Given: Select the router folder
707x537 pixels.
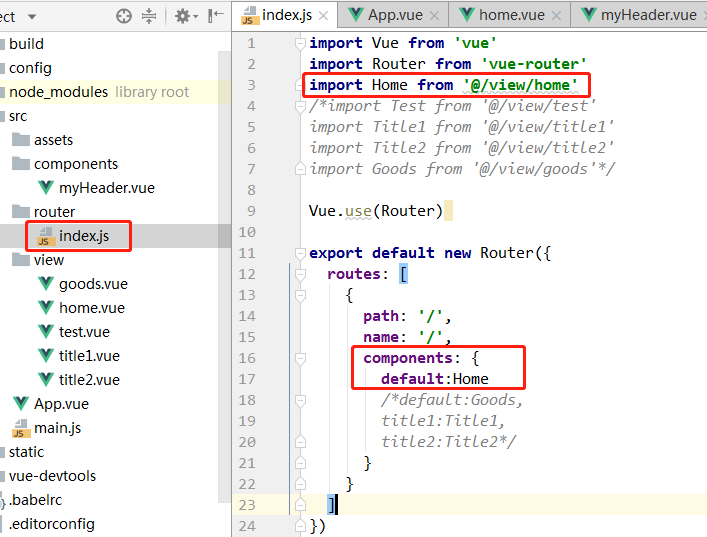Looking at the screenshot, I should tap(55, 211).
